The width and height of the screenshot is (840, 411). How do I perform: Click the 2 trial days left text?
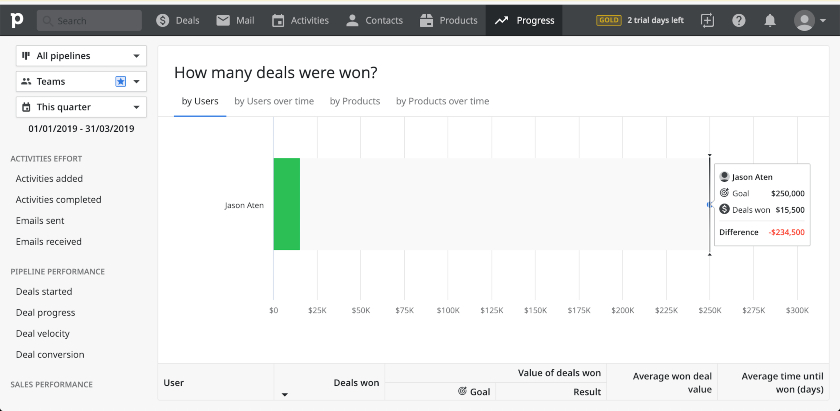tap(656, 20)
